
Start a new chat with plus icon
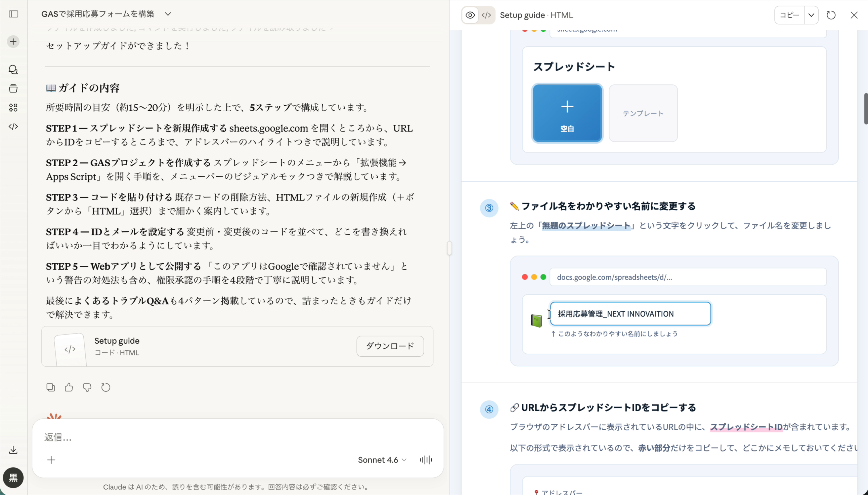(13, 42)
